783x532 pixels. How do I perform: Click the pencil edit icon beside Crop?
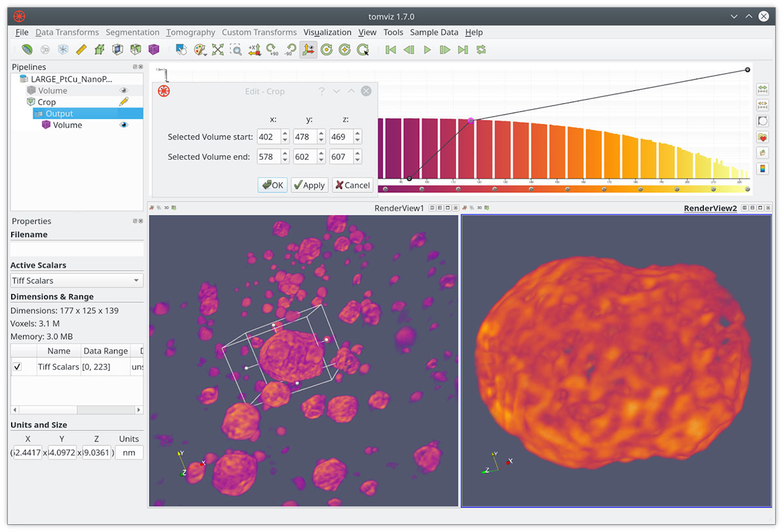124,102
